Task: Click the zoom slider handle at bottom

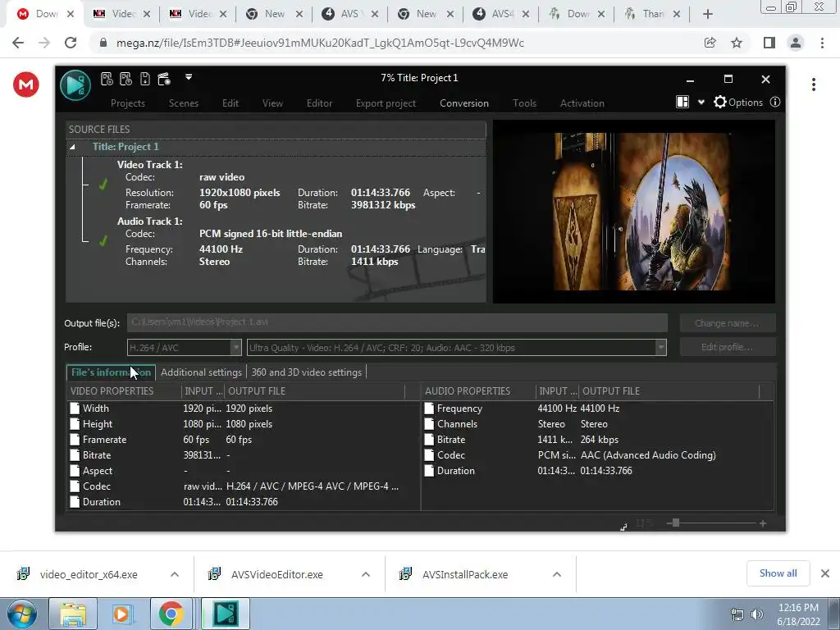Action: 676,523
